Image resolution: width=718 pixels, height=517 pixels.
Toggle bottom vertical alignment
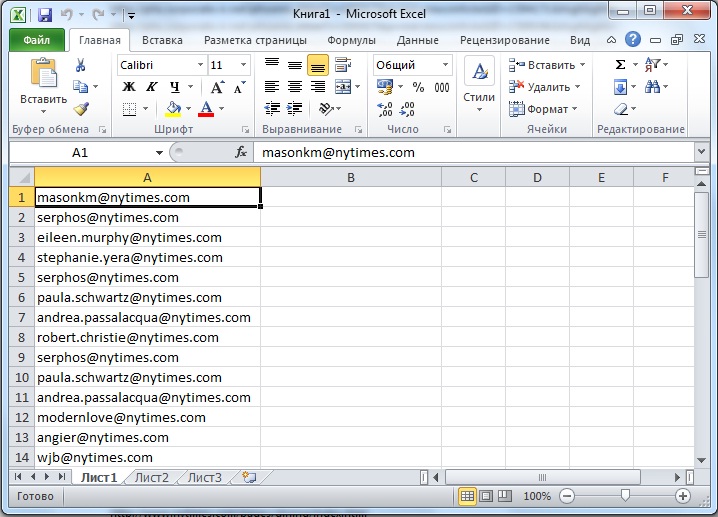pos(318,65)
